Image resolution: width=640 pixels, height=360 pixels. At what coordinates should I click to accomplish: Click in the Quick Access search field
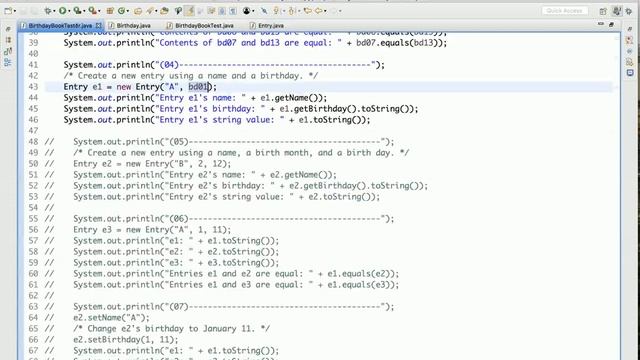pos(565,11)
